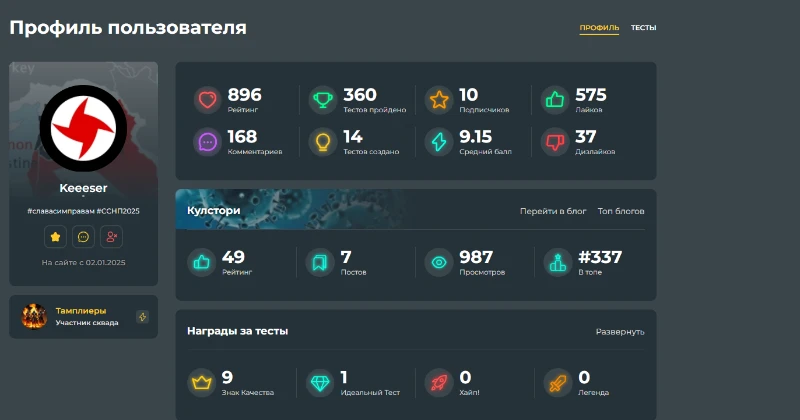
Task: Click the Профиль пользователя page heading
Action: (x=128, y=27)
